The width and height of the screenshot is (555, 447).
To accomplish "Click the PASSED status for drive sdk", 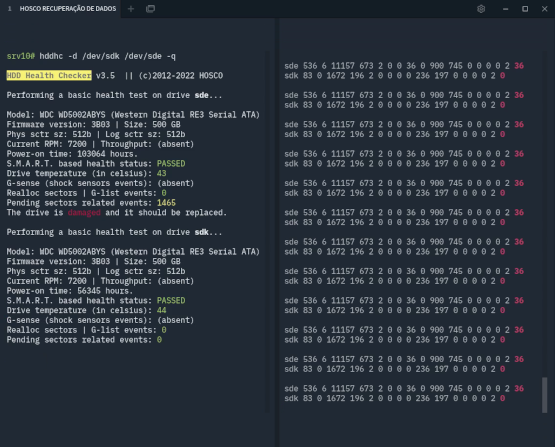I will [x=171, y=300].
